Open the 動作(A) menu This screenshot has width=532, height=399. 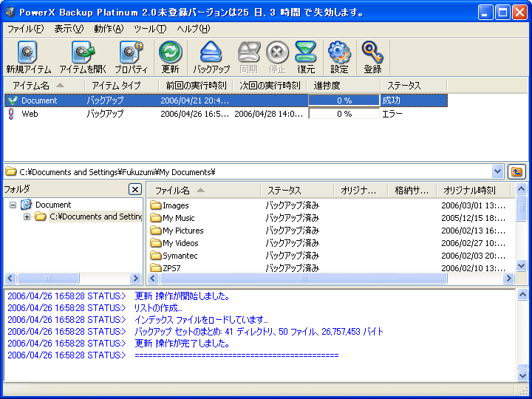(x=109, y=29)
